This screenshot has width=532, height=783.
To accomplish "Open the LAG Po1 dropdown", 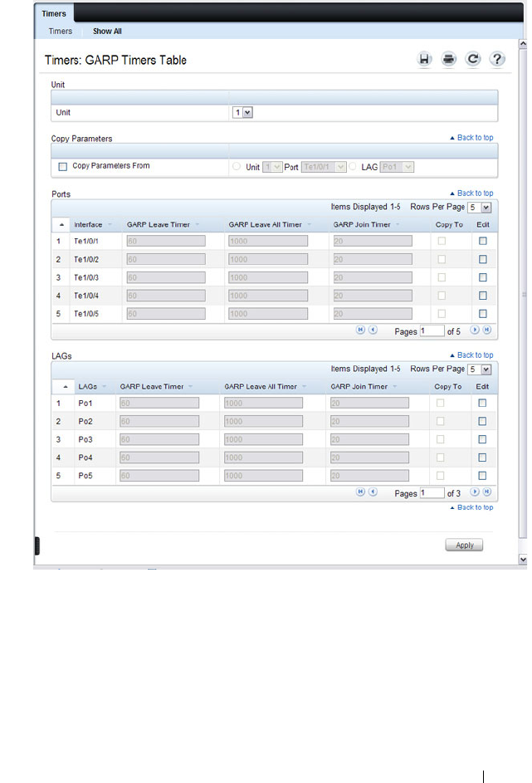I will (x=397, y=167).
